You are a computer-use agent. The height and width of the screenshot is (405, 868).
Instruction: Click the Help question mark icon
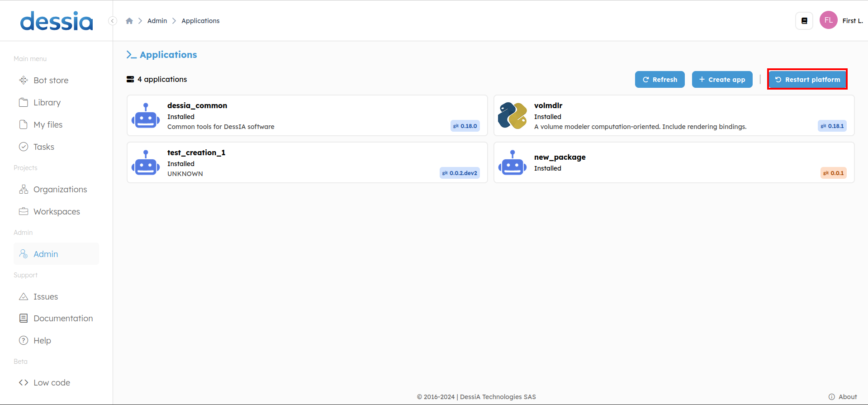(x=24, y=340)
